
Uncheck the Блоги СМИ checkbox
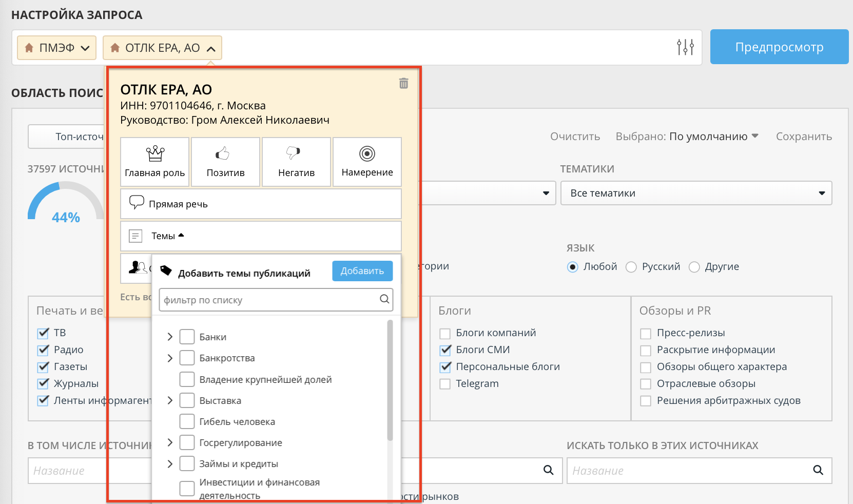click(x=445, y=350)
